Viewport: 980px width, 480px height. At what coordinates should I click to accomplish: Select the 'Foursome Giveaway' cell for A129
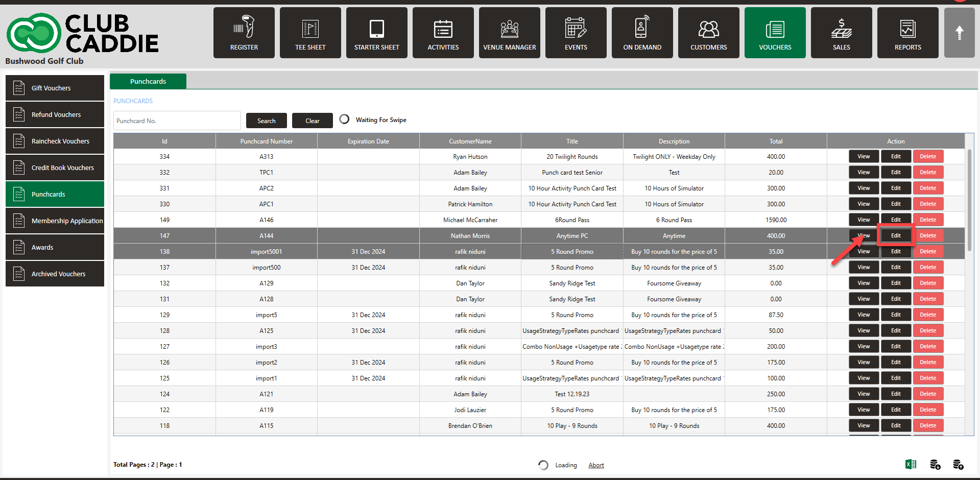tap(674, 283)
